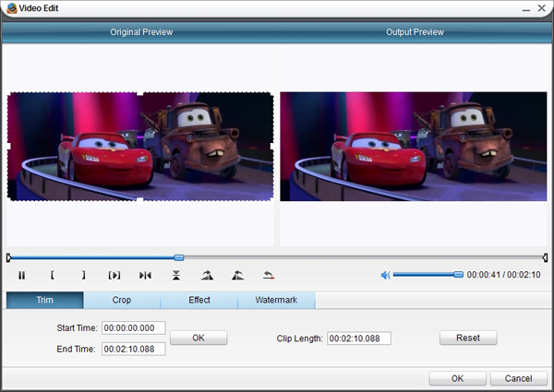The width and height of the screenshot is (554, 392).
Task: Click the right middle crop handle
Action: pyautogui.click(x=272, y=146)
